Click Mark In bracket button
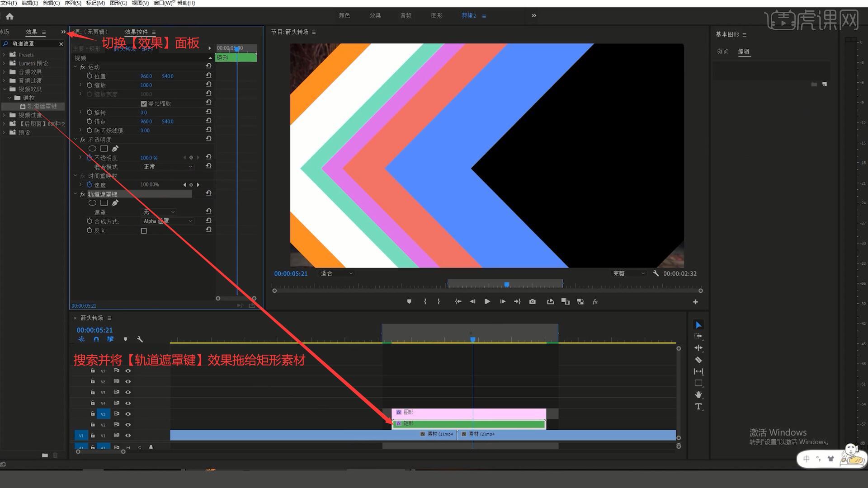The image size is (868, 488). point(425,301)
